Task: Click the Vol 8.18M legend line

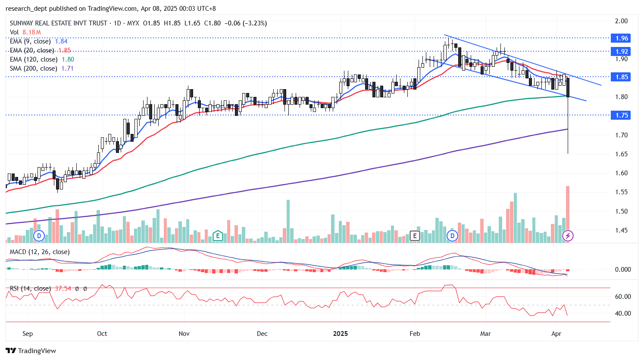Action: coord(25,32)
